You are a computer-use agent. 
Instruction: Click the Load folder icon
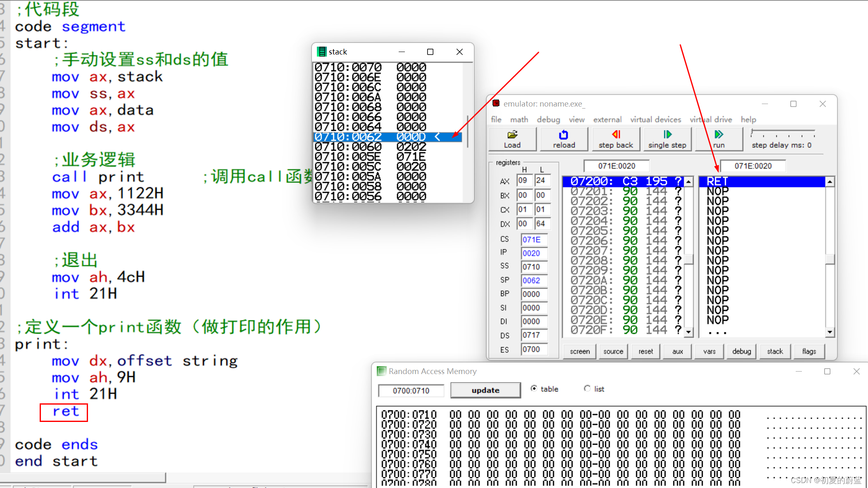pyautogui.click(x=512, y=135)
